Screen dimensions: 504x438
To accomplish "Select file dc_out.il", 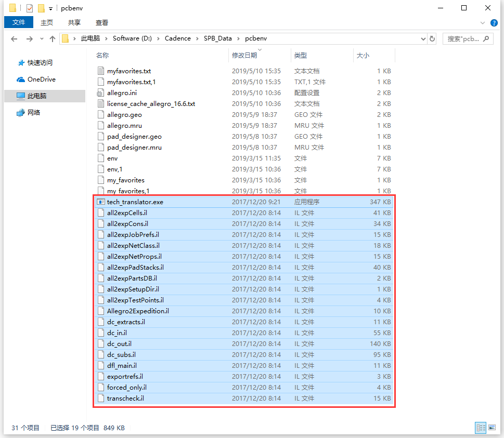I will coord(119,344).
